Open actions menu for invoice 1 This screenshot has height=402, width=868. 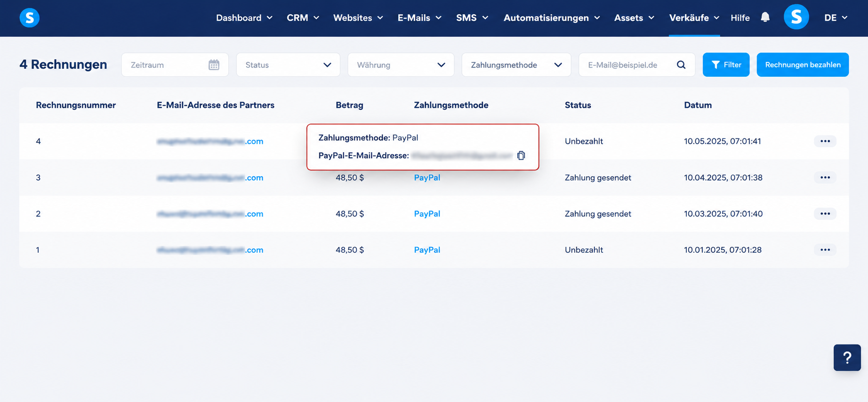coord(825,250)
